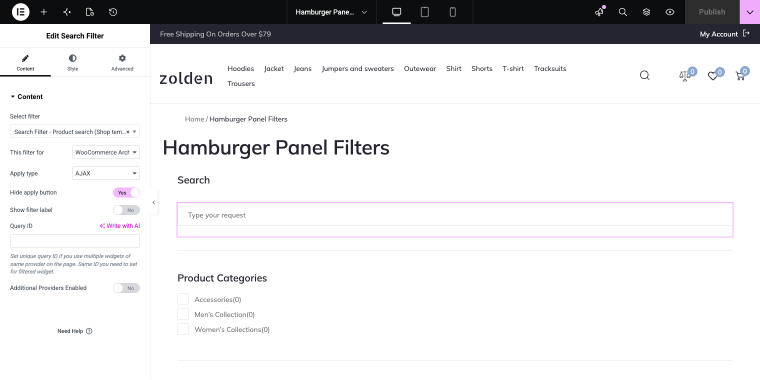Viewport: 760px width, 380px height.
Task: Click the Edit Search Filter panel title
Action: (75, 36)
